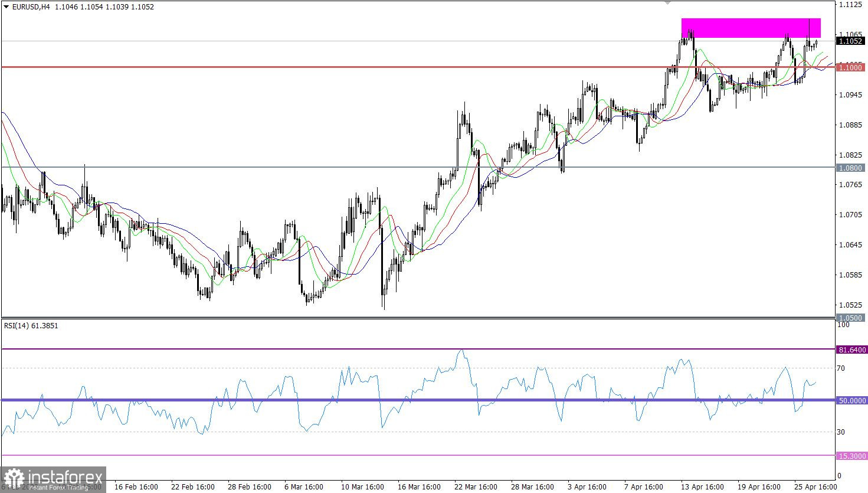Viewport: 868px width, 493px height.
Task: Click the 16 Feb 16:00 time label
Action: point(136,487)
